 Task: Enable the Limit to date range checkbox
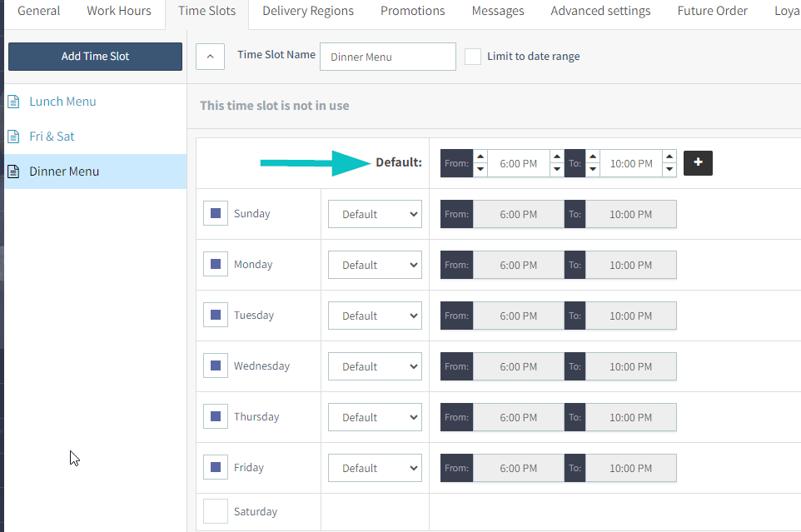[x=473, y=57]
